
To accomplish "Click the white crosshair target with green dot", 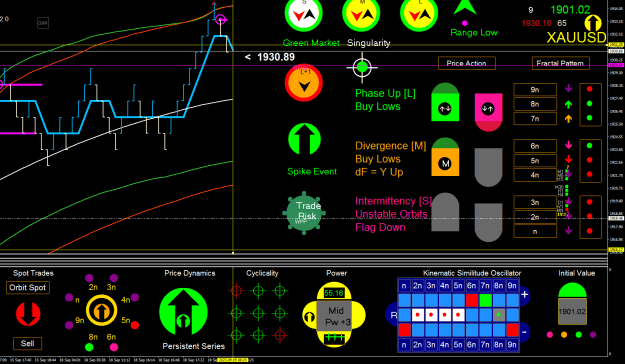I will pyautogui.click(x=362, y=67).
